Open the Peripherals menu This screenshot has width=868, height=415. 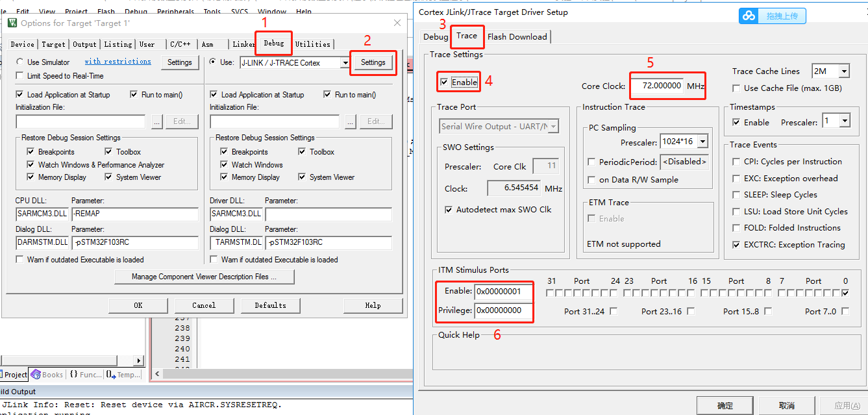click(175, 11)
